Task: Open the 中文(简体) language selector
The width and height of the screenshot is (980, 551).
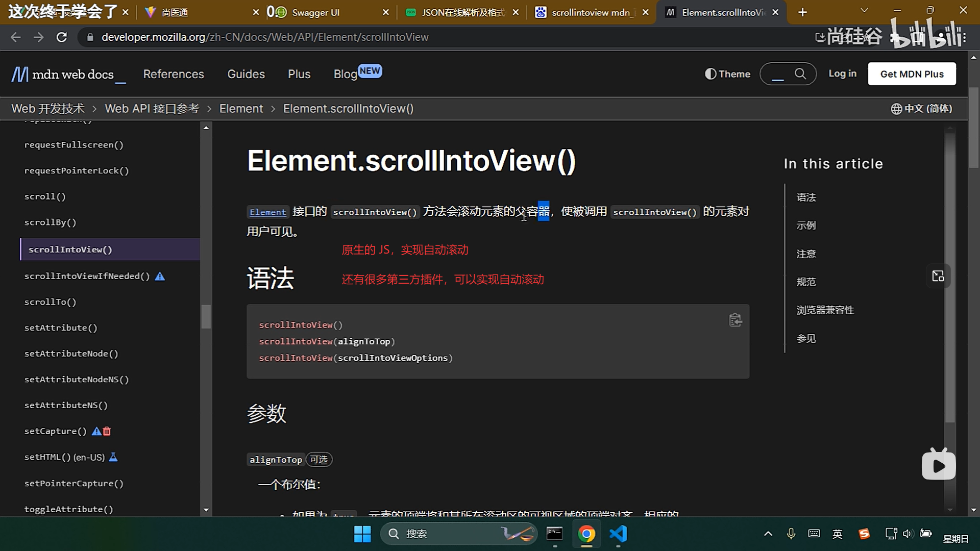Action: click(x=921, y=108)
